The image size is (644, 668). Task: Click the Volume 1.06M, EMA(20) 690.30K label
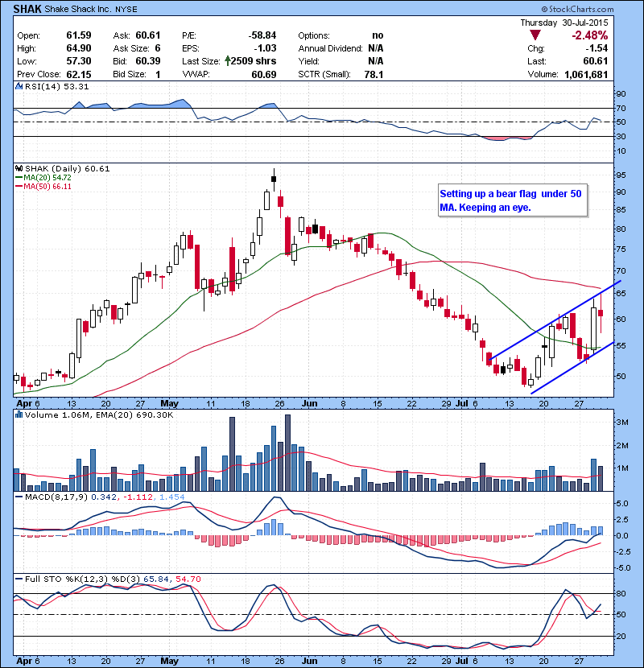99,414
